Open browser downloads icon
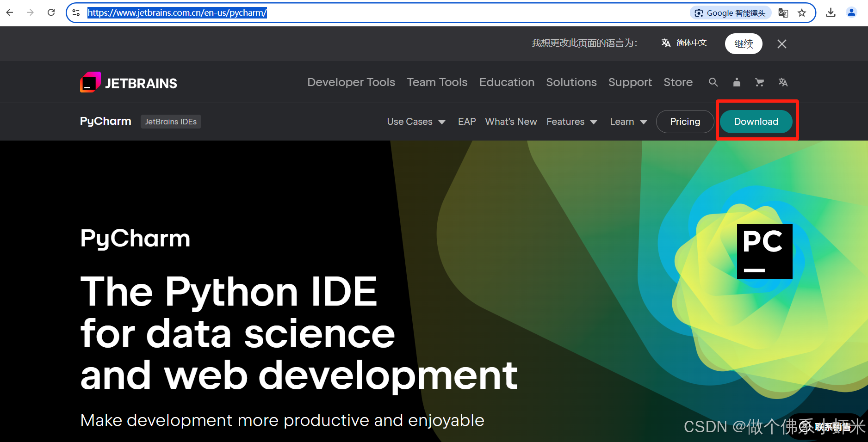 [x=831, y=13]
